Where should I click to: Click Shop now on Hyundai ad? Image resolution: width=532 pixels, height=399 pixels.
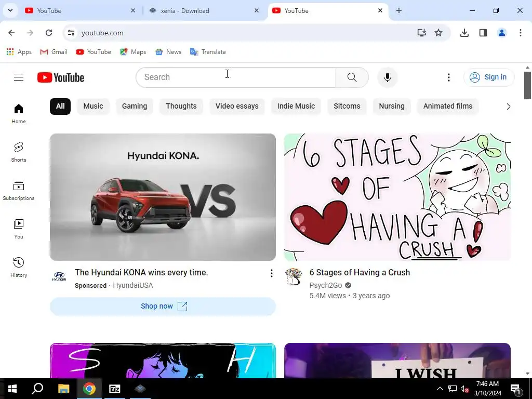tap(163, 307)
